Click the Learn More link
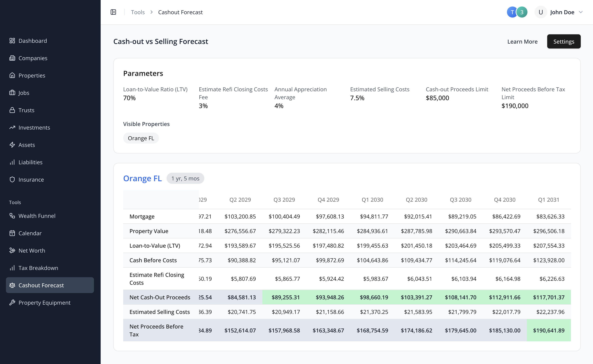 point(522,41)
